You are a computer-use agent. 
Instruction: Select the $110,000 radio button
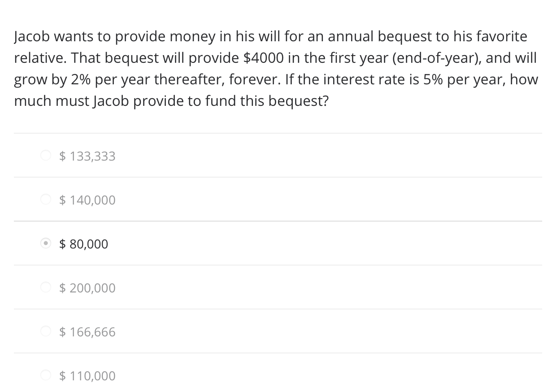(46, 375)
